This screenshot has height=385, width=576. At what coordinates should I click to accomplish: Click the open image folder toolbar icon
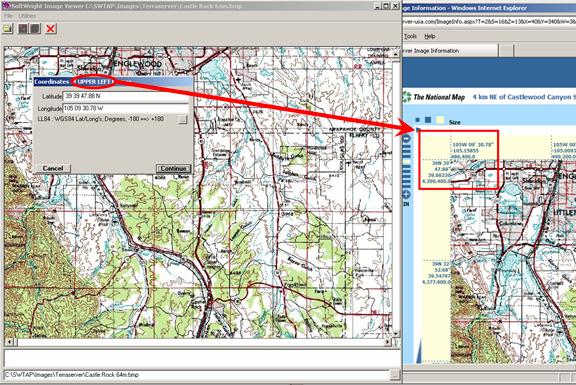[7, 29]
